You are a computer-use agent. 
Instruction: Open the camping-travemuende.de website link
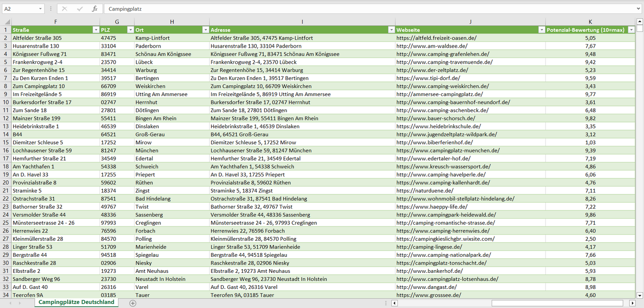(x=444, y=62)
